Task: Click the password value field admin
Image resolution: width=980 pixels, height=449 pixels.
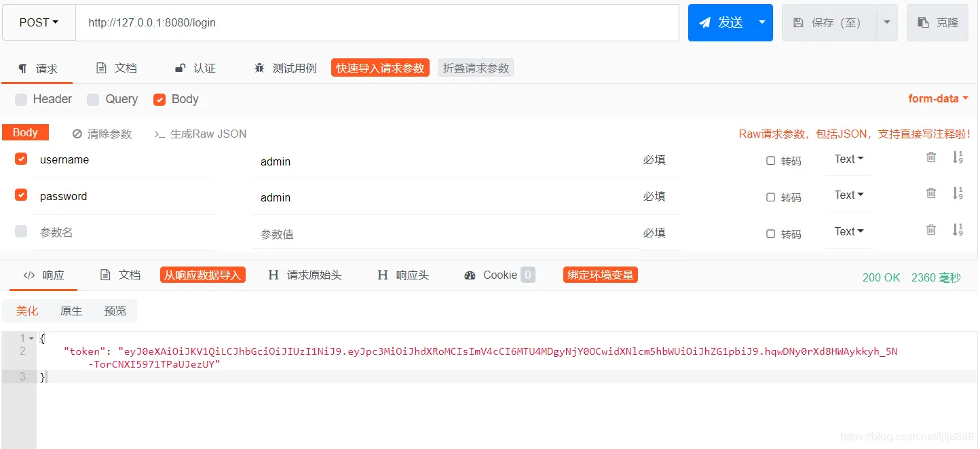Action: (x=445, y=197)
